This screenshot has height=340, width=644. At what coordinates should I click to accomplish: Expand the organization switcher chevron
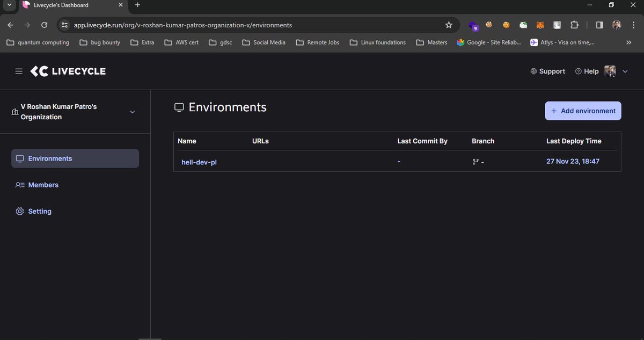tap(133, 112)
